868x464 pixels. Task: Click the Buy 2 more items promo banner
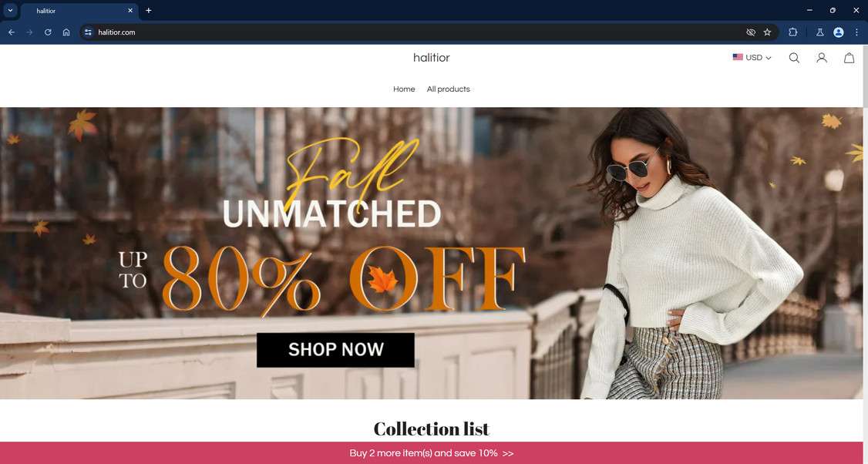[x=431, y=453]
